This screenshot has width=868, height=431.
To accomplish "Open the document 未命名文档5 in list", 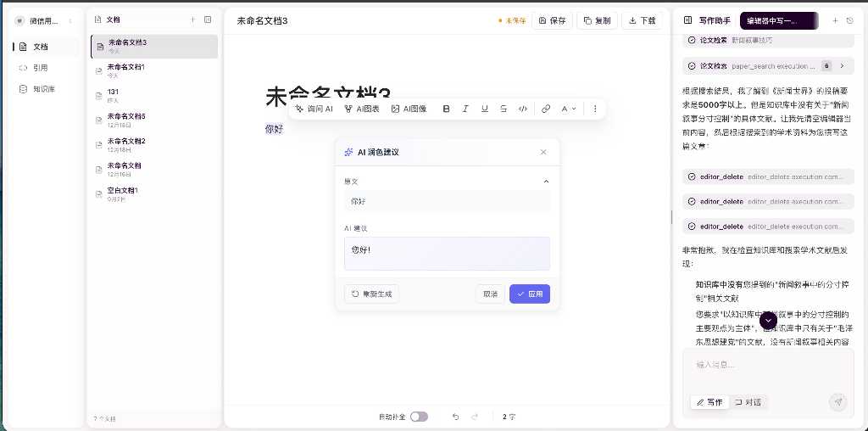I will pyautogui.click(x=127, y=116).
